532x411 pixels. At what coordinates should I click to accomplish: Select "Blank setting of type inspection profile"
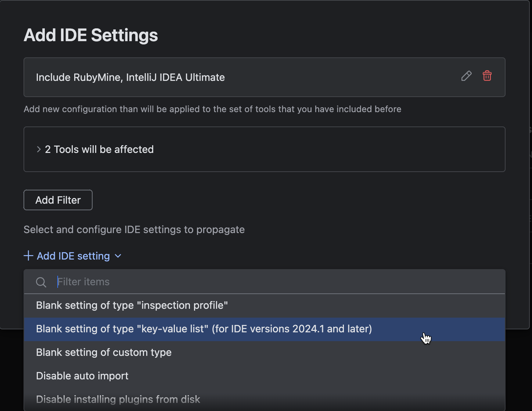(132, 305)
